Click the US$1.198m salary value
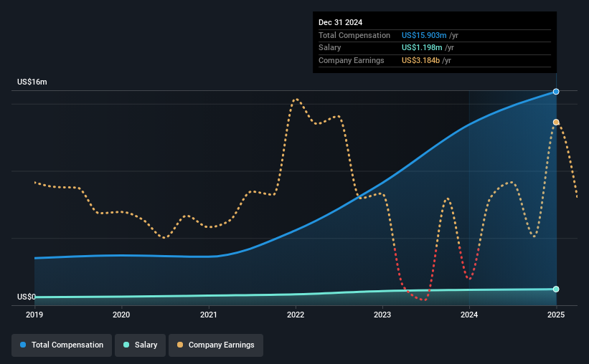The height and width of the screenshot is (364, 589). pyautogui.click(x=422, y=48)
